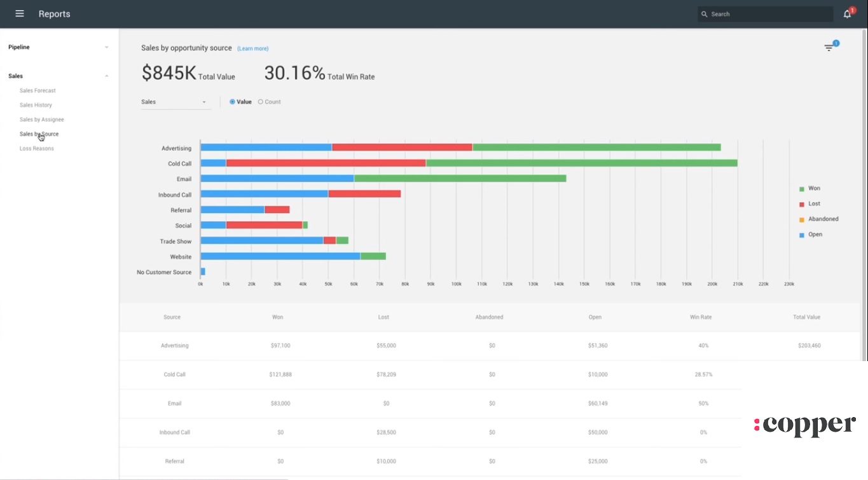Image resolution: width=868 pixels, height=480 pixels.
Task: Open the navigation hamburger menu
Action: (19, 13)
